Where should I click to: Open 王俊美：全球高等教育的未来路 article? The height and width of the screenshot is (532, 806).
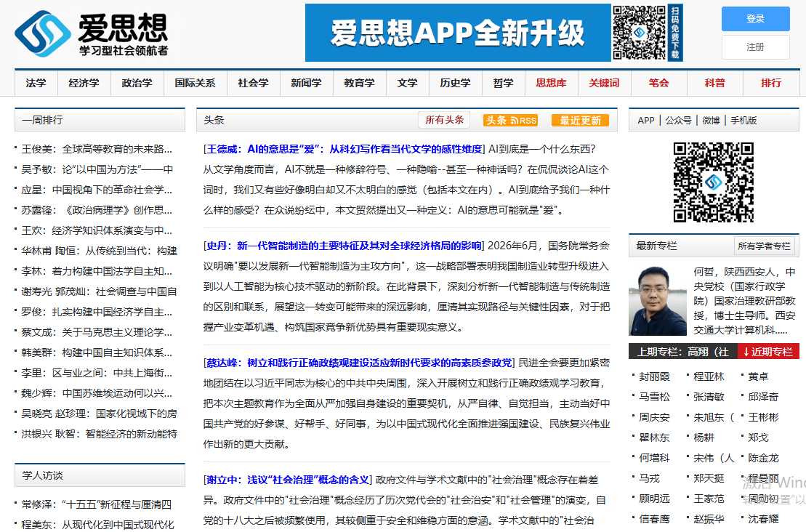97,149
